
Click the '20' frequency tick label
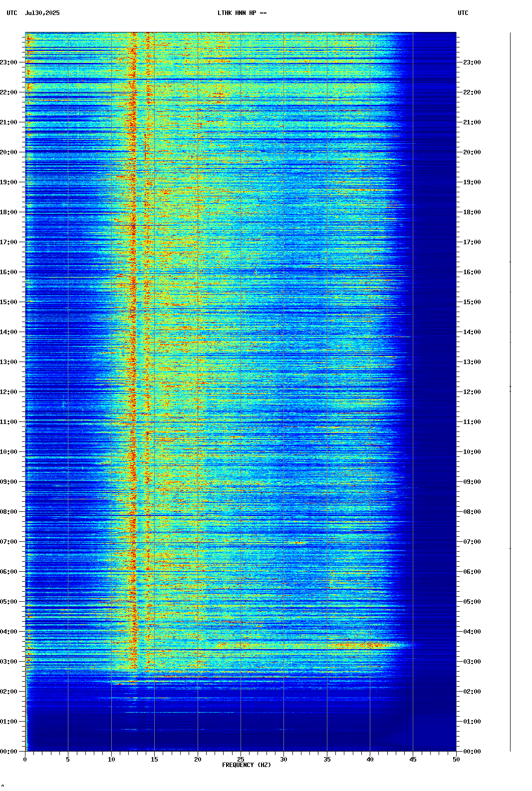(x=198, y=760)
